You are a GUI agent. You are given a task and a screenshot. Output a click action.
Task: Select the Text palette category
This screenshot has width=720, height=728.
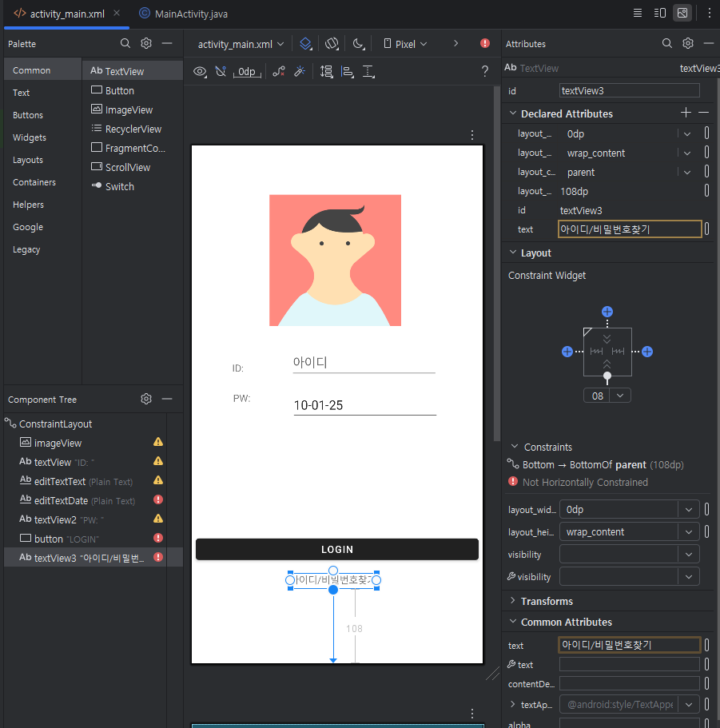click(42, 93)
